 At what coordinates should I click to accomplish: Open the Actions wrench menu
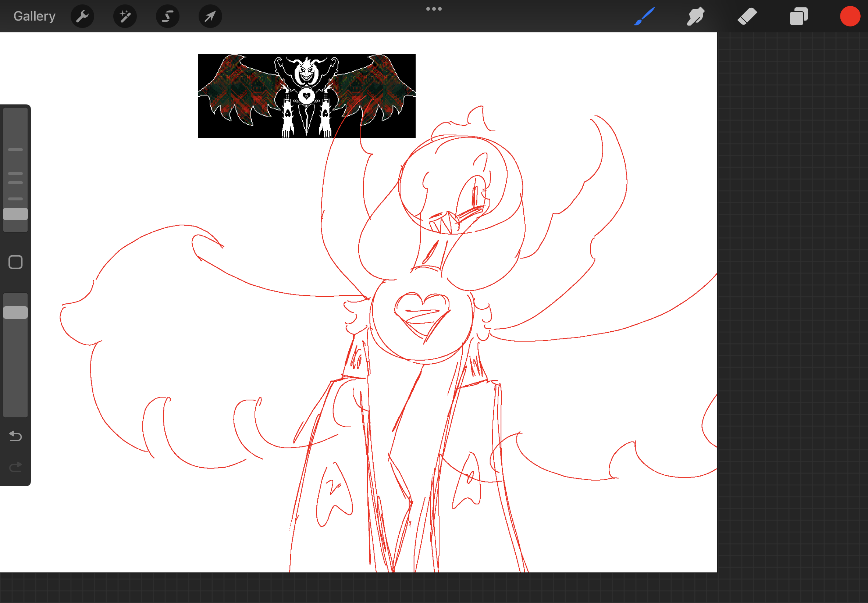82,16
